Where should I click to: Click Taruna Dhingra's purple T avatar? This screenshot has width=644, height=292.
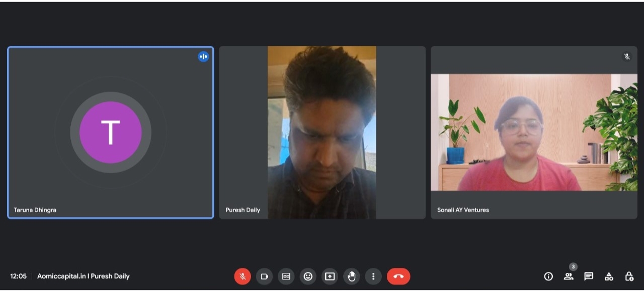[x=111, y=132]
